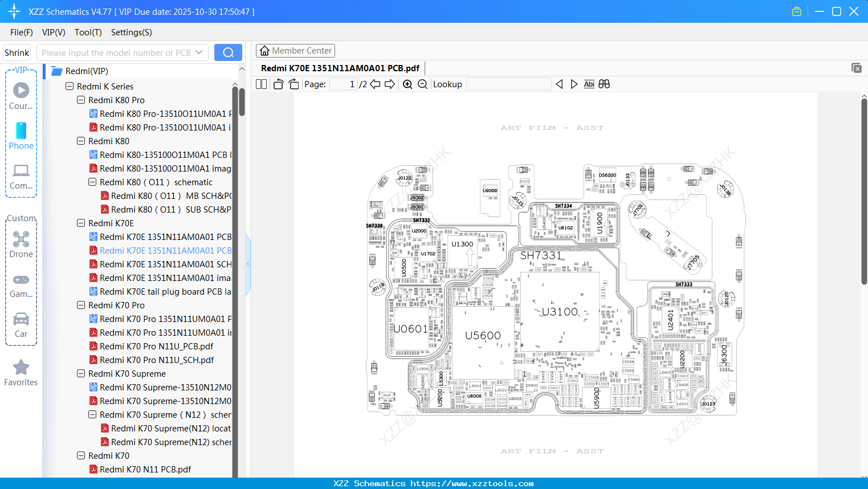Toggle whole-word match Abi icon
This screenshot has height=489, width=868.
tap(589, 84)
